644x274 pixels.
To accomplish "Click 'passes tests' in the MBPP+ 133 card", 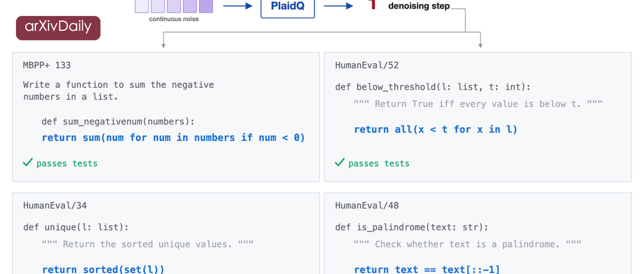I will point(67,163).
